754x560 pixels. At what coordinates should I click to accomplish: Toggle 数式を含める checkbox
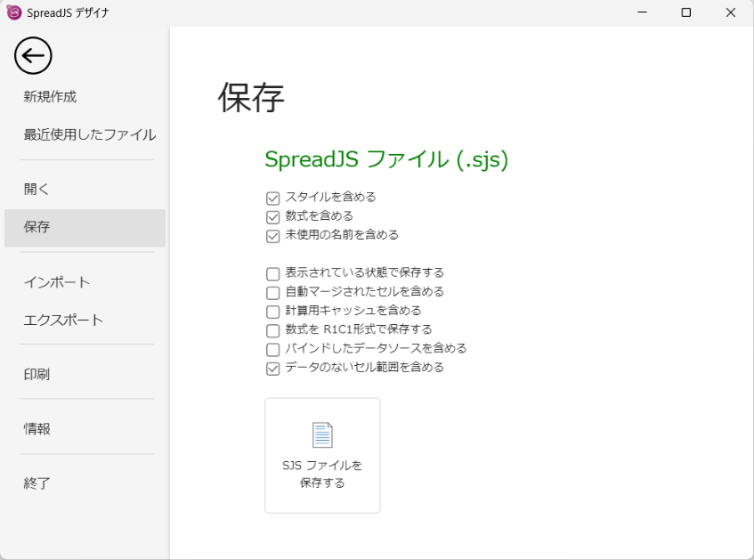tap(272, 217)
